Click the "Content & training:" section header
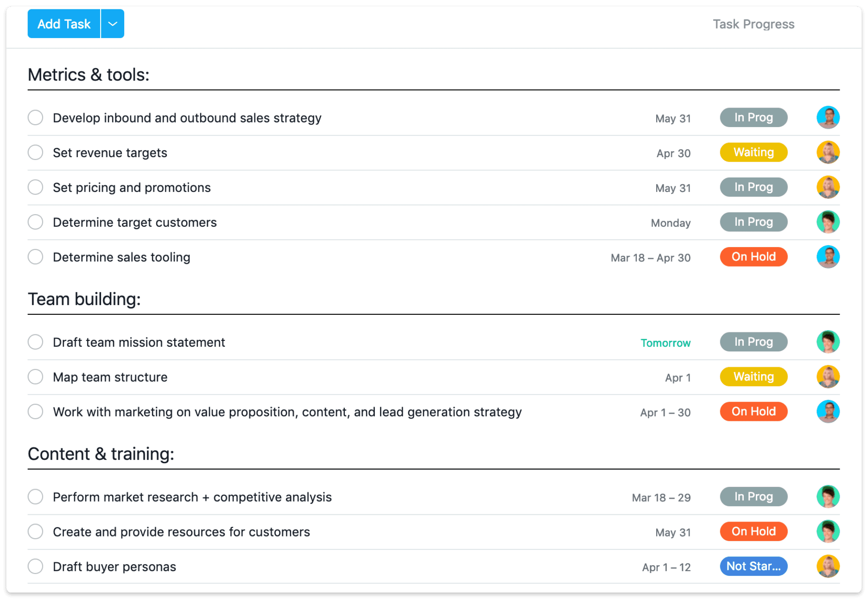 coord(101,453)
